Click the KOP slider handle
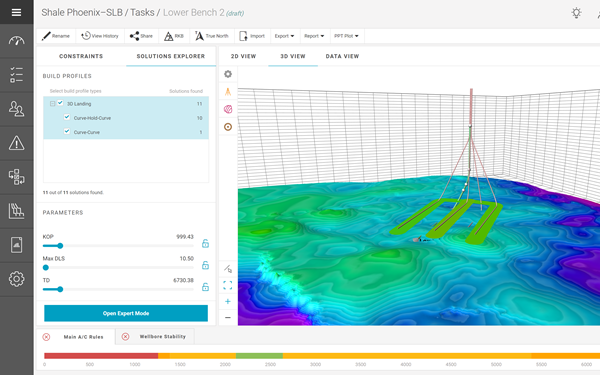The width and height of the screenshot is (600, 375). point(60,246)
